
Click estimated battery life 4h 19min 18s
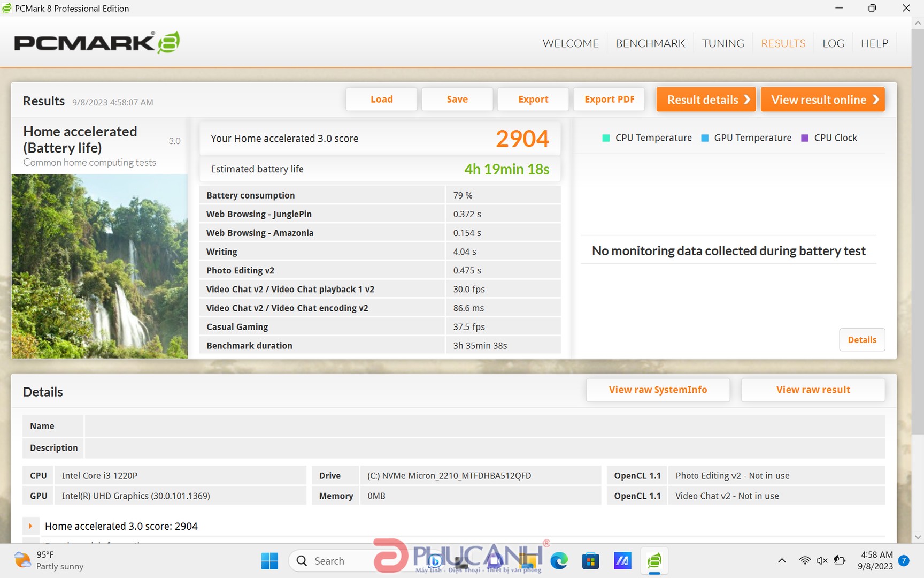pyautogui.click(x=506, y=170)
